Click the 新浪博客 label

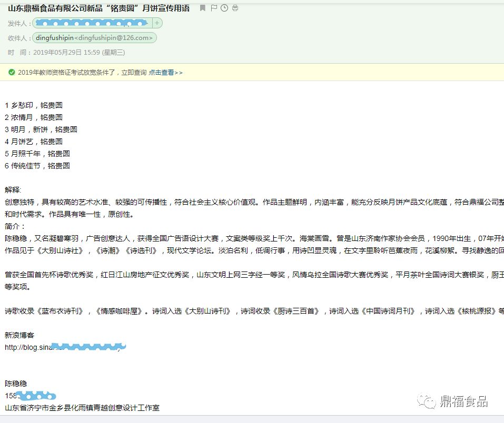coord(19,335)
